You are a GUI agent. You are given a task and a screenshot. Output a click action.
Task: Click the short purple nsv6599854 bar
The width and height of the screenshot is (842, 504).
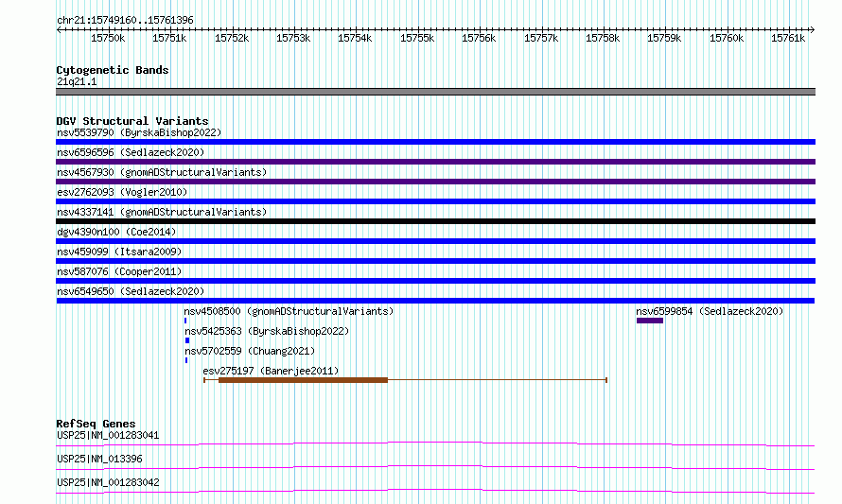point(650,321)
